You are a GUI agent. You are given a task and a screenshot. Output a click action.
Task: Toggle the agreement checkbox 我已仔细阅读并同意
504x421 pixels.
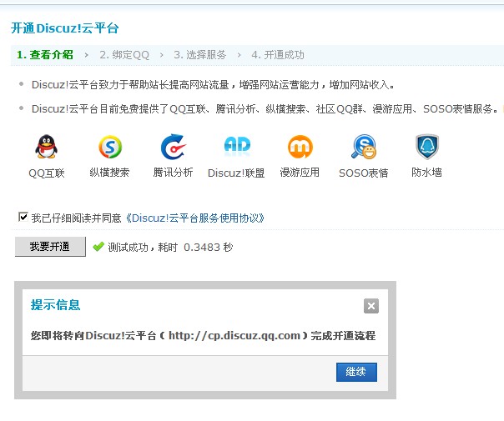[23, 217]
